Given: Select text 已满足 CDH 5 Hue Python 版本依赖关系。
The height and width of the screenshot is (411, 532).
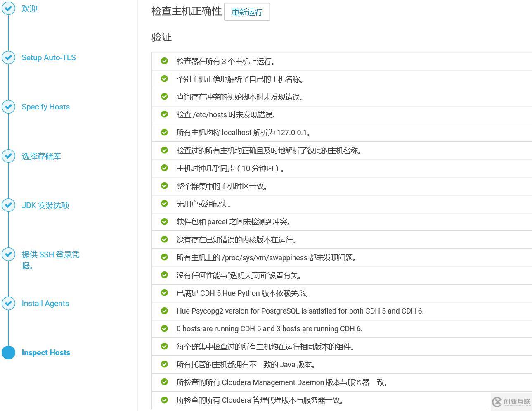Looking at the screenshot, I should point(243,293).
